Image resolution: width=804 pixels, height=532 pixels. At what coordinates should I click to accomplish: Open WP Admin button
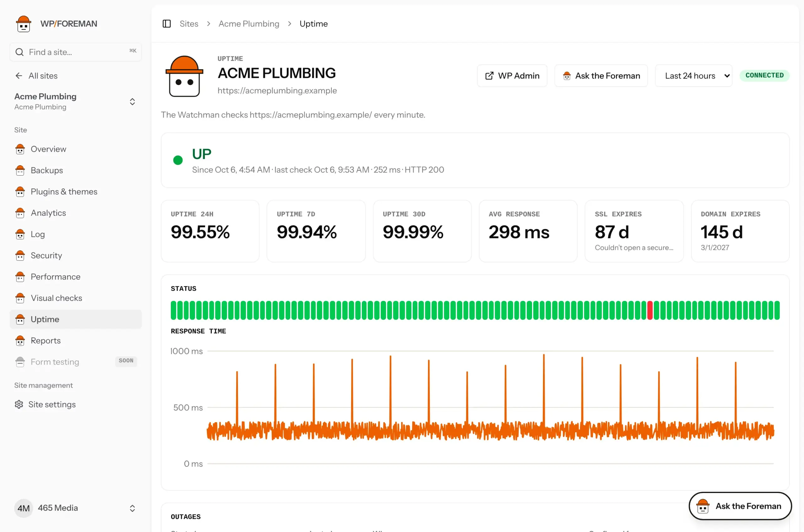coord(512,76)
